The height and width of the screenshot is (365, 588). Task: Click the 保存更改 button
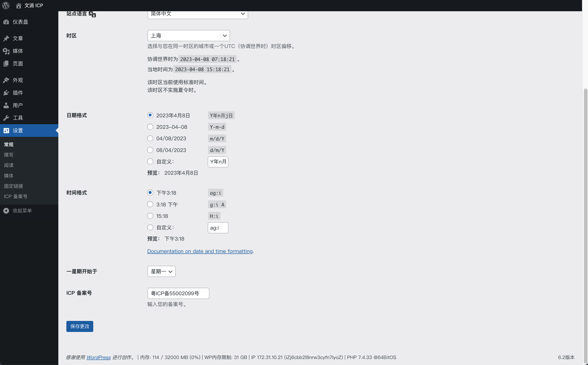pyautogui.click(x=80, y=326)
